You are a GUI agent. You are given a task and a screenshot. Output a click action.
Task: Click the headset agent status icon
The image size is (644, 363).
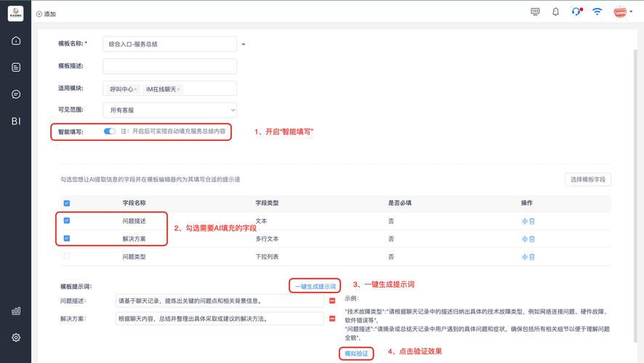[576, 12]
